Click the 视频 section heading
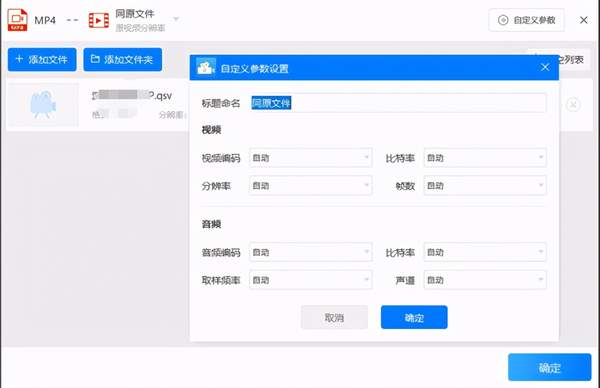 (x=211, y=130)
